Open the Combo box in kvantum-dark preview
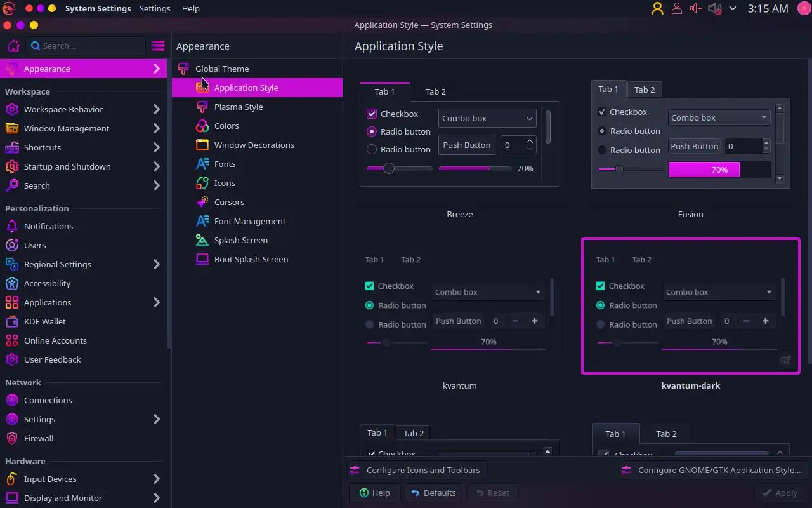The image size is (812, 508). (719, 292)
